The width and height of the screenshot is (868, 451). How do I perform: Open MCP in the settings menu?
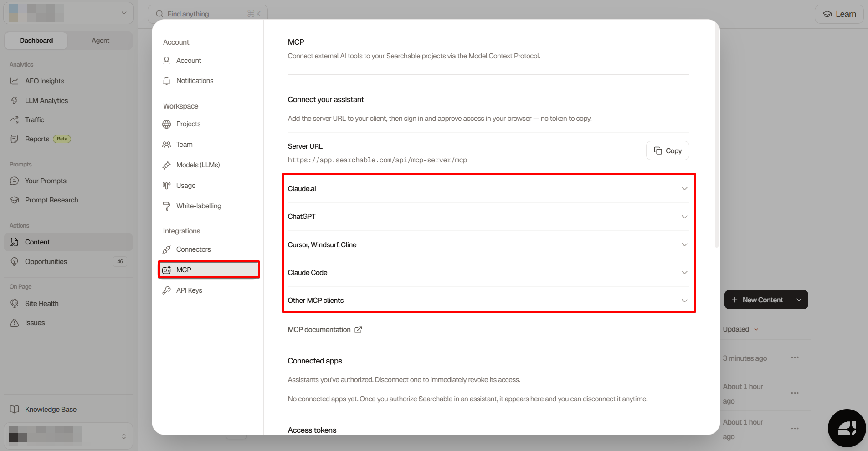pyautogui.click(x=209, y=270)
